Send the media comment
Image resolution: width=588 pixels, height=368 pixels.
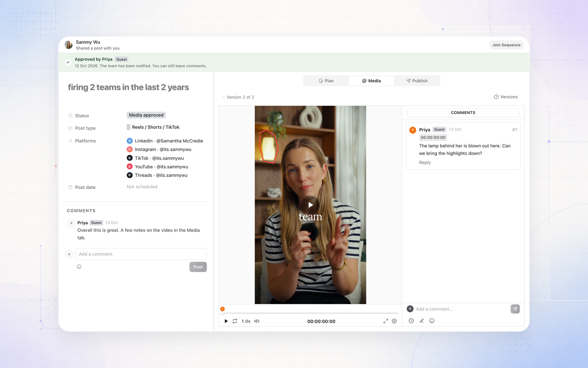515,309
